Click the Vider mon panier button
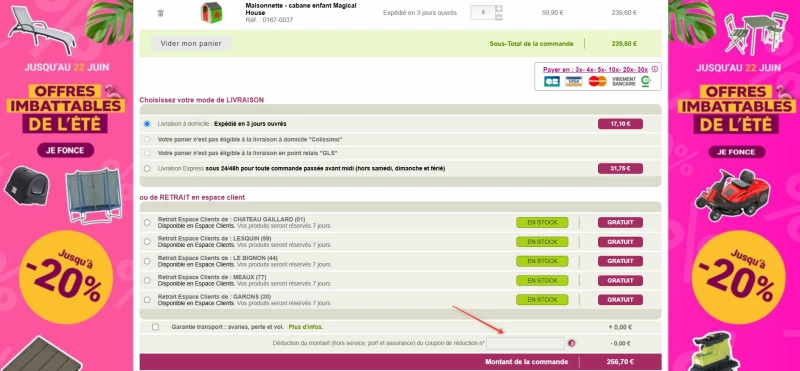This screenshot has height=371, width=800. pos(191,43)
